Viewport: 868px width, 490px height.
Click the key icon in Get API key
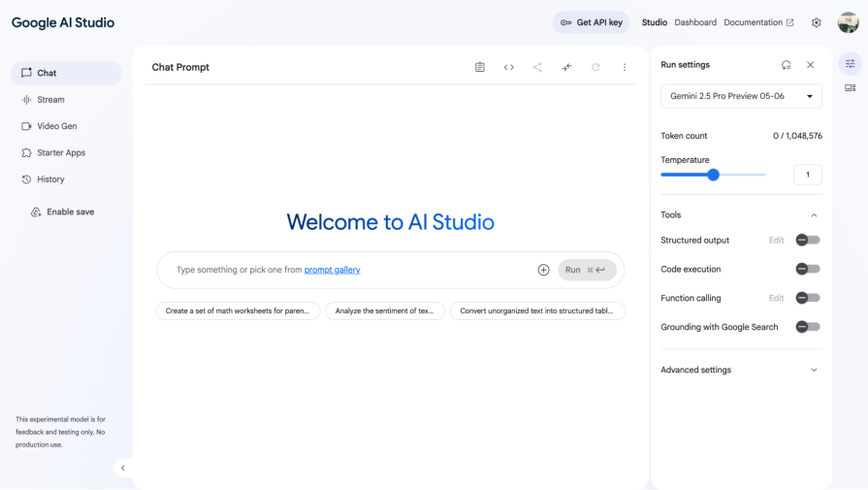point(565,22)
